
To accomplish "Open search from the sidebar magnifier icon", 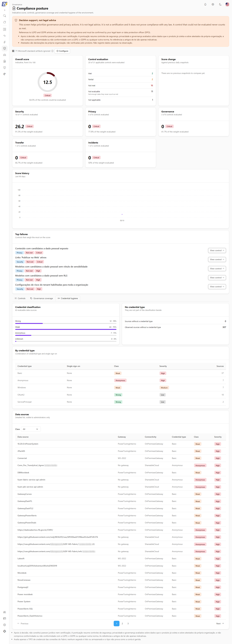I will (x=4, y=16).
